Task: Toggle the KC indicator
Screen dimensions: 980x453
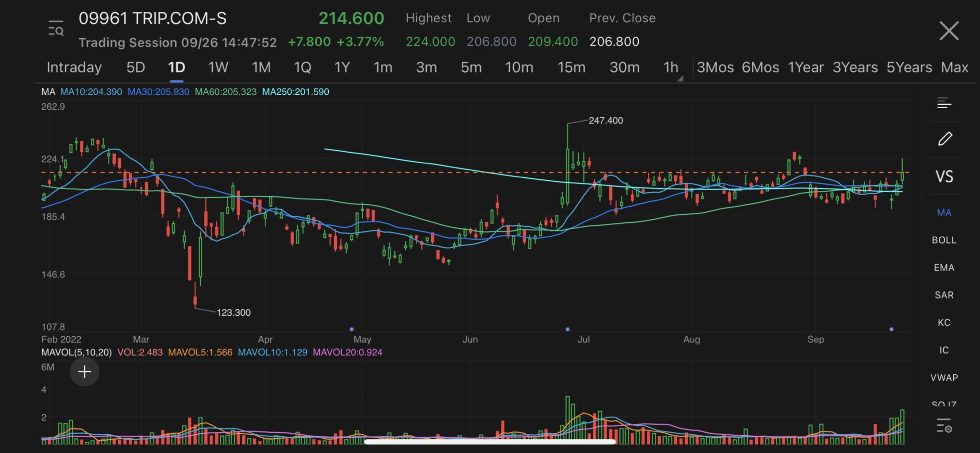Action: click(x=944, y=322)
